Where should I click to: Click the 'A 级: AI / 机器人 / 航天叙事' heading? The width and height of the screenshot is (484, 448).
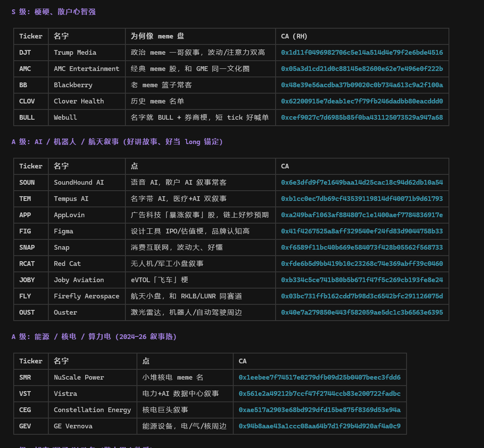117,142
